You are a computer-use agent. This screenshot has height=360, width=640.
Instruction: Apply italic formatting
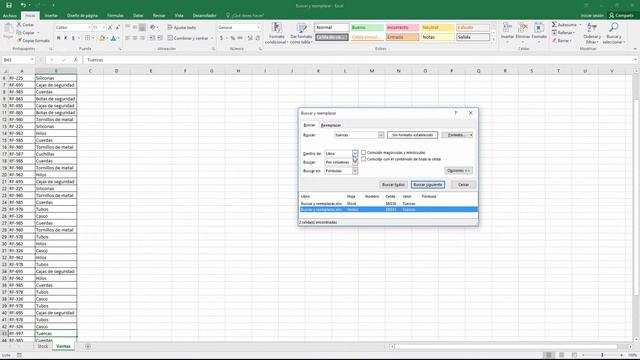[x=66, y=38]
